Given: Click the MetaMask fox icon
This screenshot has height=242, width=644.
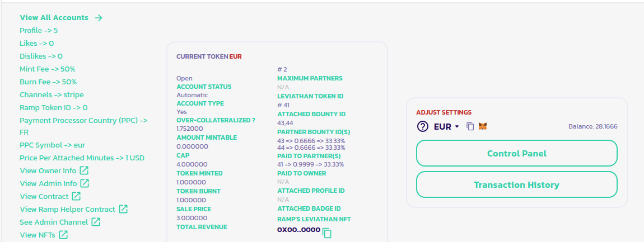Looking at the screenshot, I should tap(483, 126).
